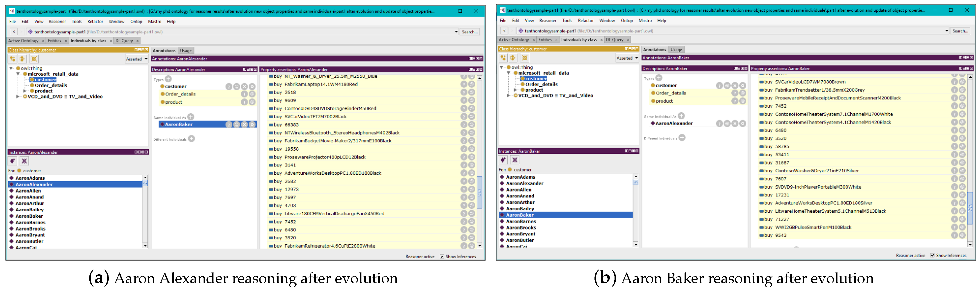Screen dimensions: 980x291
Task: Click Add sibling class icon in figure (b)
Action: (x=513, y=58)
